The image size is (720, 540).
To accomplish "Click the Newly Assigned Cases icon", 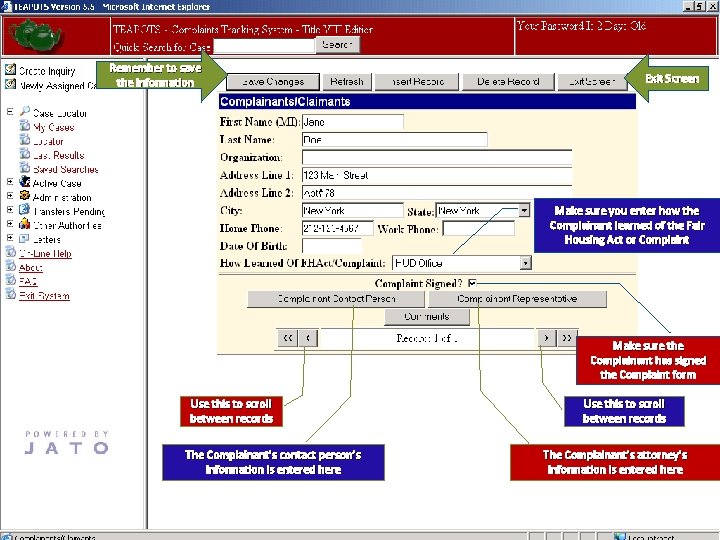I will pos(10,84).
